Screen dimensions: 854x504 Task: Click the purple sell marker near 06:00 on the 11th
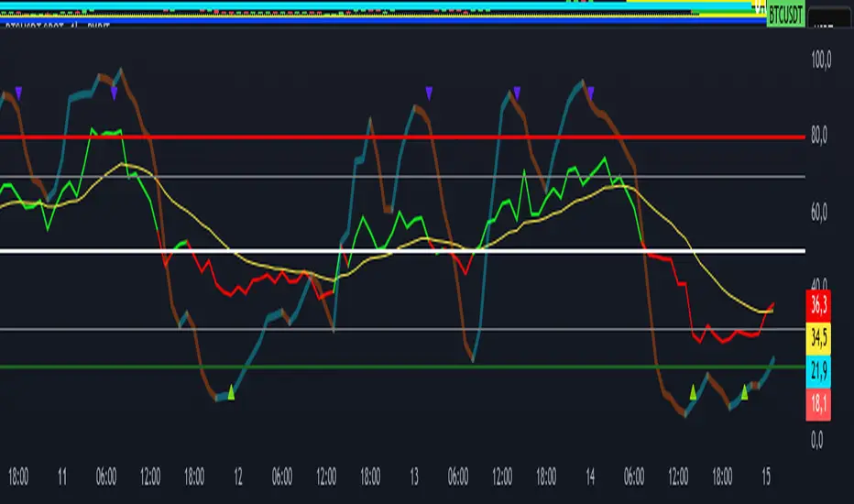pos(114,93)
